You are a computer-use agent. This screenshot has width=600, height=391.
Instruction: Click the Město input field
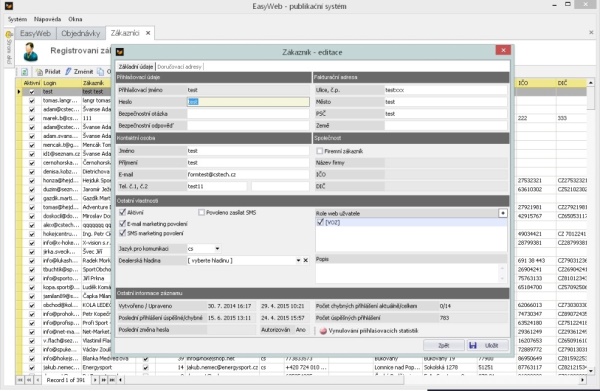446,102
